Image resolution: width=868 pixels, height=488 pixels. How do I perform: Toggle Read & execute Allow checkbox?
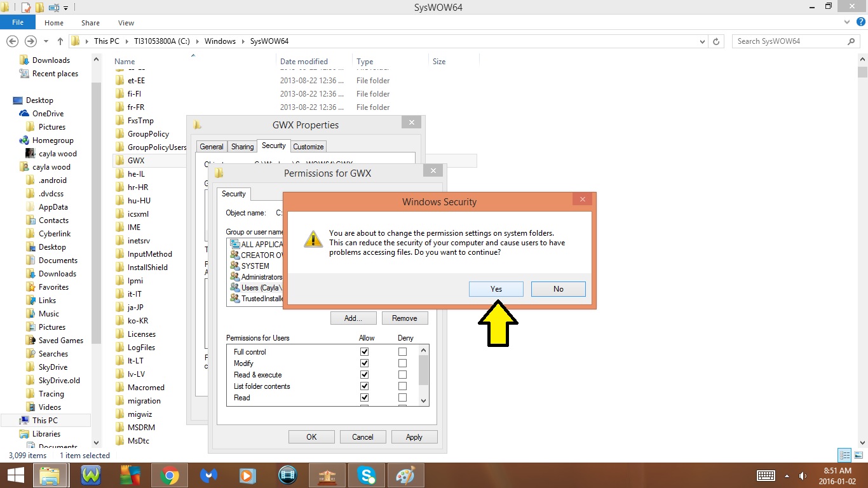[x=364, y=375]
